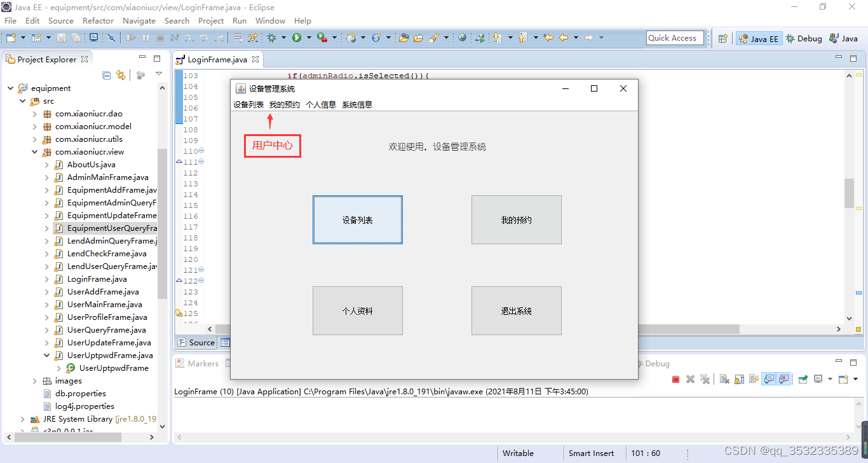This screenshot has width=868, height=463.
Task: Collapse the com.xiaoniucr.view package
Action: coord(36,151)
